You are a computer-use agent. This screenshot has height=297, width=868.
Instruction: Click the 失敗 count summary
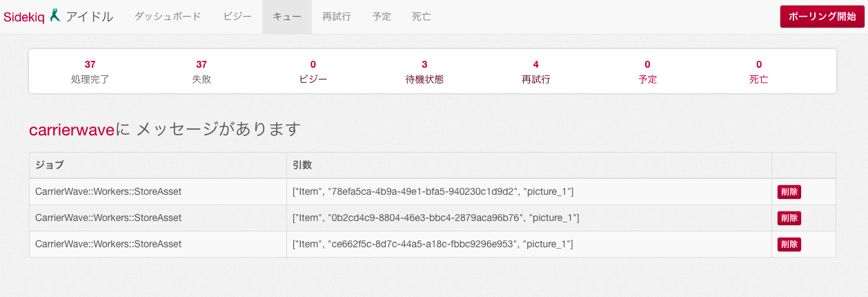201,72
